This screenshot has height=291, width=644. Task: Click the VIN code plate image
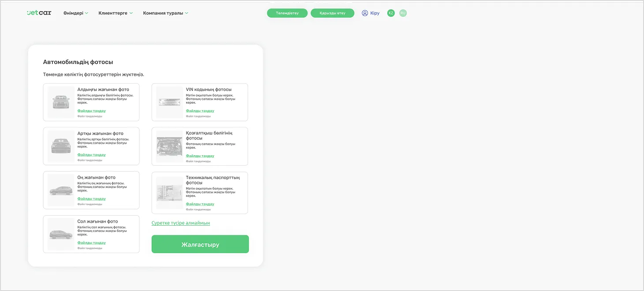169,102
